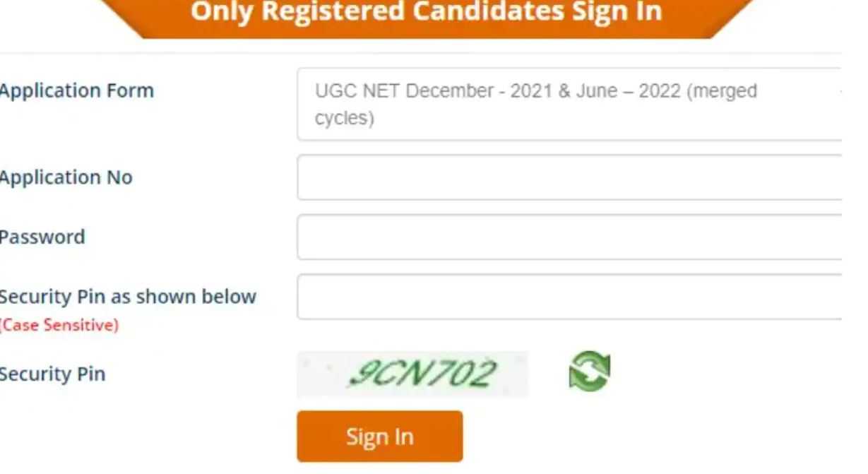Click green circular arrows reload icon

pyautogui.click(x=590, y=372)
